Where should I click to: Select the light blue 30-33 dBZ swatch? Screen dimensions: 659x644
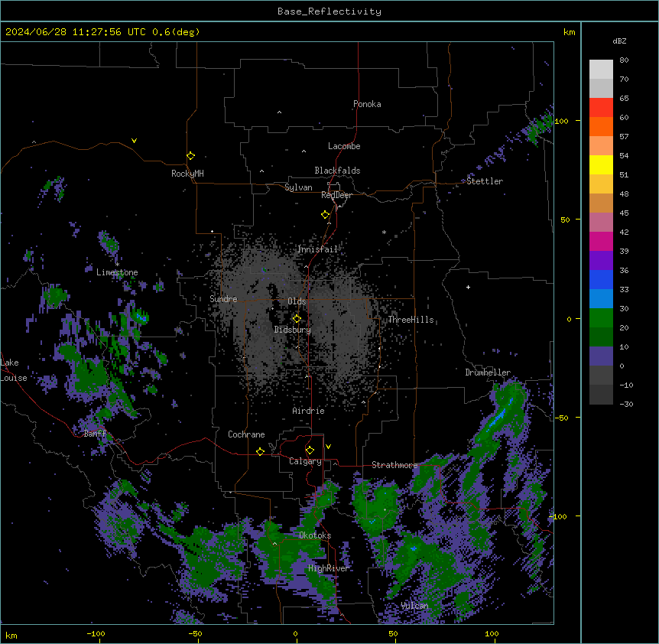(601, 298)
